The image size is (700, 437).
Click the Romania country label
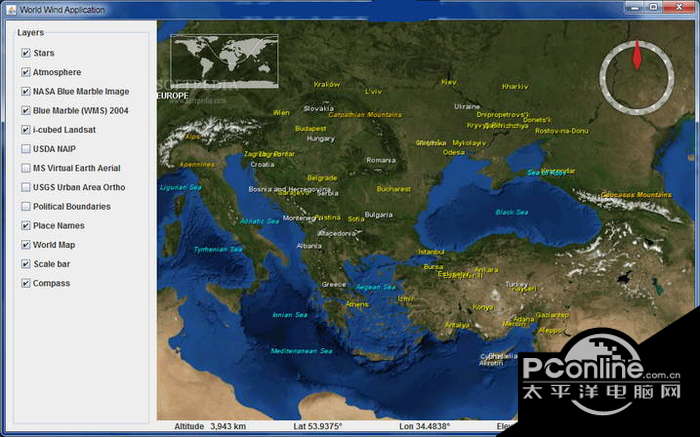click(x=381, y=160)
